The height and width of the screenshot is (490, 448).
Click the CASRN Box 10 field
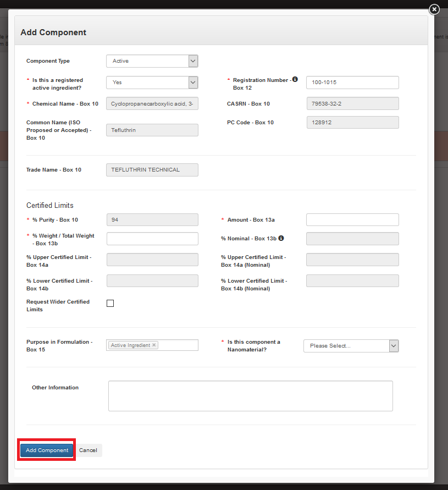(x=352, y=103)
